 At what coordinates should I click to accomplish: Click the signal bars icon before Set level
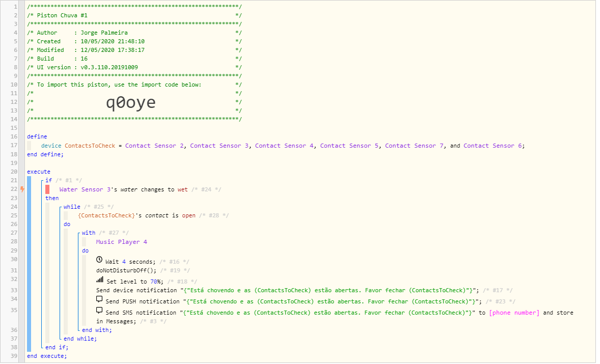[100, 280]
